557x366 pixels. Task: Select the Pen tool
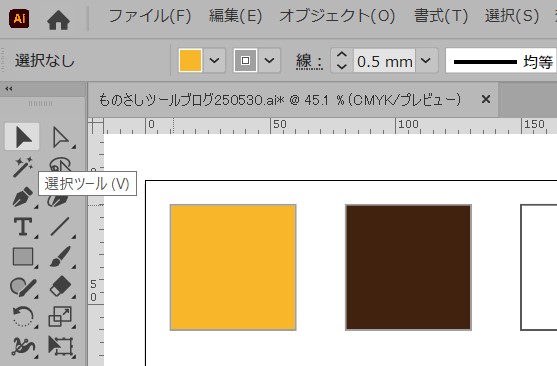(22, 197)
